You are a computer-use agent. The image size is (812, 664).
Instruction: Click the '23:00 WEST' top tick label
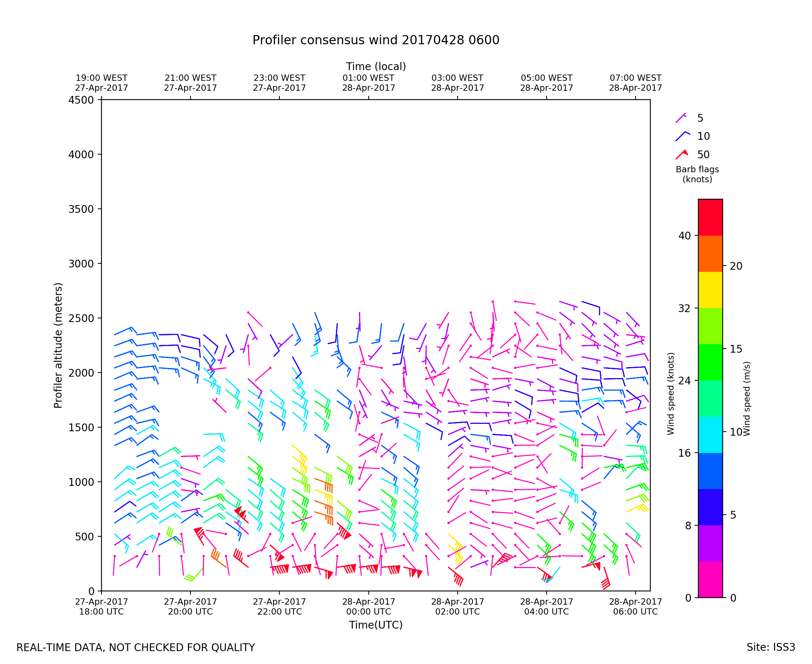click(x=279, y=78)
